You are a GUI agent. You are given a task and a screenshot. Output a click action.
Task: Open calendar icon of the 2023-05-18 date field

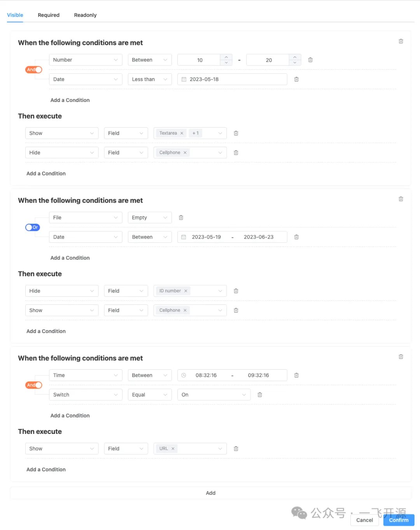[184, 79]
